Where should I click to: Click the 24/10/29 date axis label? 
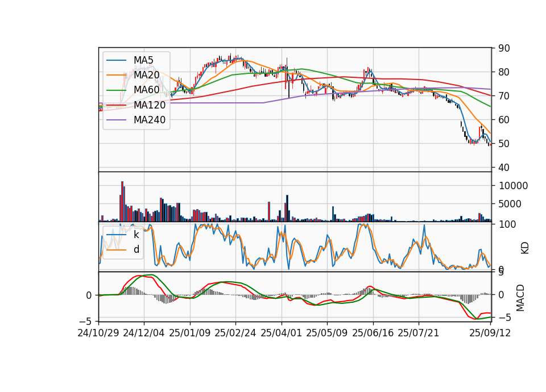98,333
